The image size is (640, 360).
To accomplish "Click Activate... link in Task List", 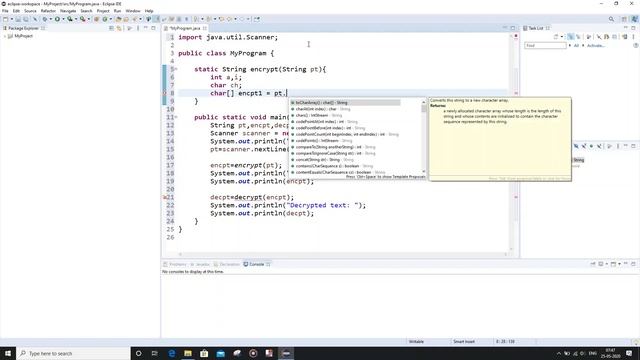I will click(596, 46).
